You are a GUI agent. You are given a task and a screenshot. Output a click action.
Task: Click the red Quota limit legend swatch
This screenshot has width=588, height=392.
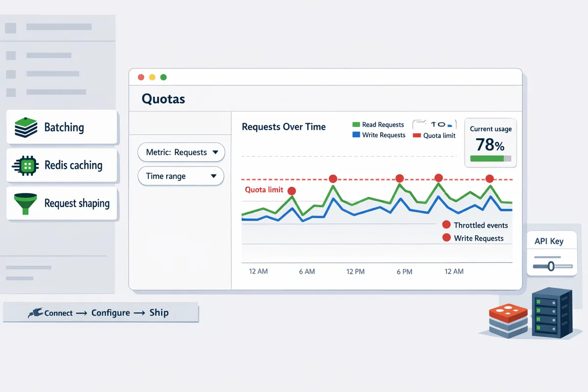tap(417, 135)
